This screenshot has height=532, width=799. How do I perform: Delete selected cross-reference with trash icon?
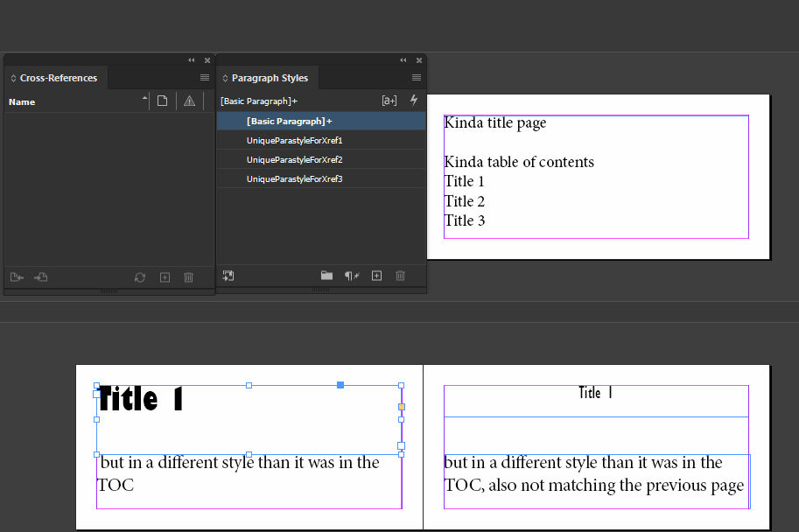[188, 277]
